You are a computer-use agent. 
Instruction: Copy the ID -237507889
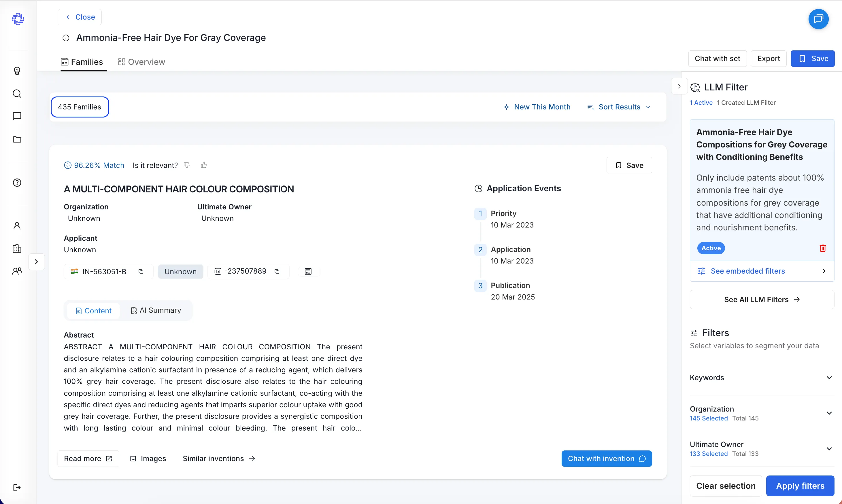pos(277,272)
